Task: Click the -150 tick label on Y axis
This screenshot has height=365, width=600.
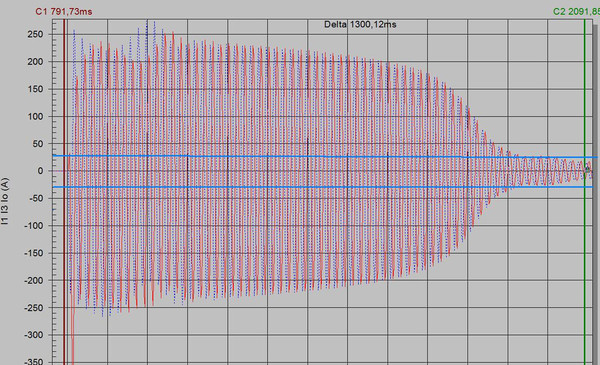Action: coord(34,253)
